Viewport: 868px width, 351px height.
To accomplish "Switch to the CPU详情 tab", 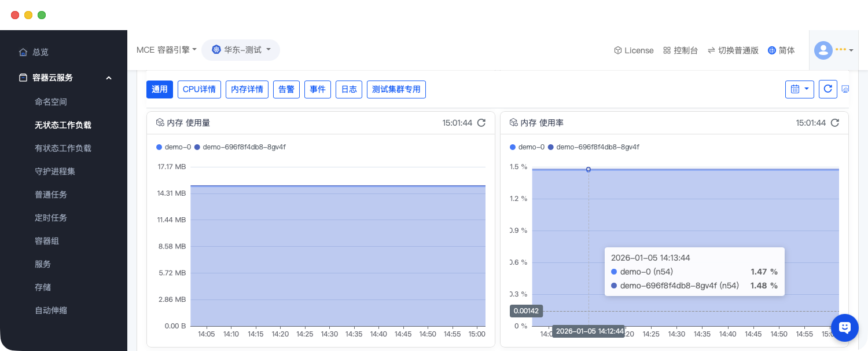I will click(x=199, y=89).
